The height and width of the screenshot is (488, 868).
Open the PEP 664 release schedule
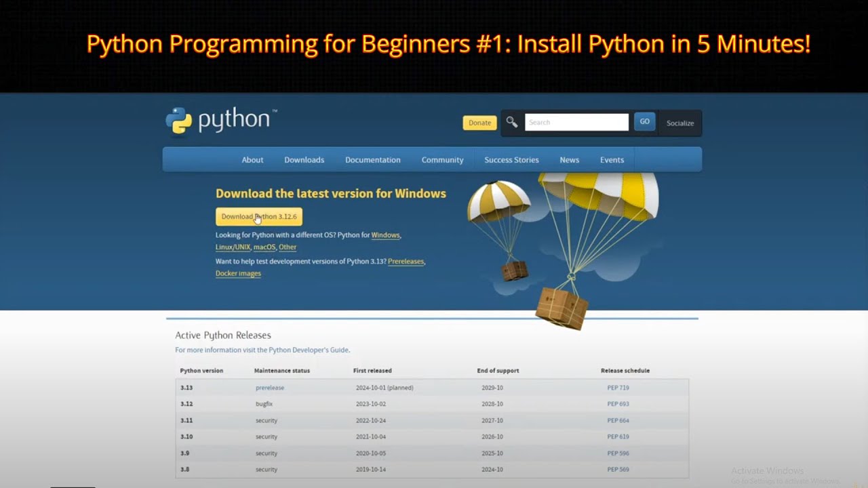coord(618,420)
